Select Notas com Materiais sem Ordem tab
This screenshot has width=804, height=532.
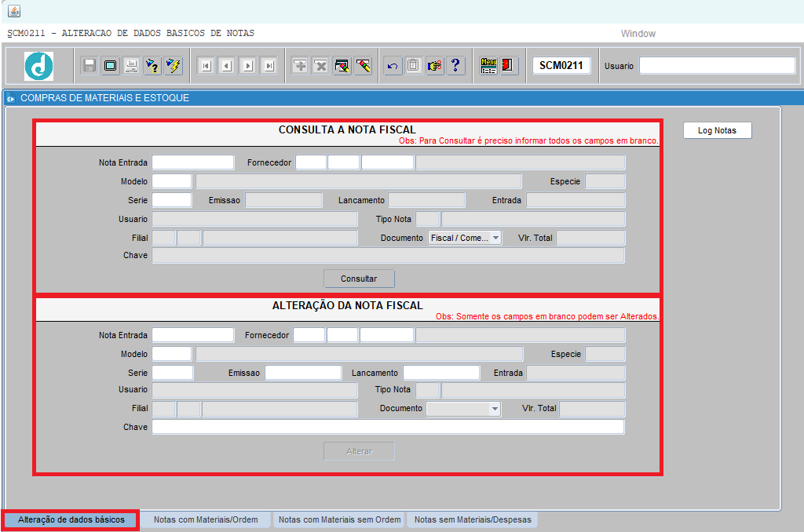click(x=339, y=519)
